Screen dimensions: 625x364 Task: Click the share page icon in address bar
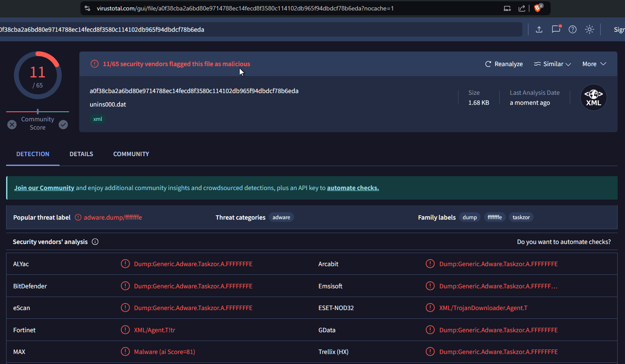coord(522,8)
